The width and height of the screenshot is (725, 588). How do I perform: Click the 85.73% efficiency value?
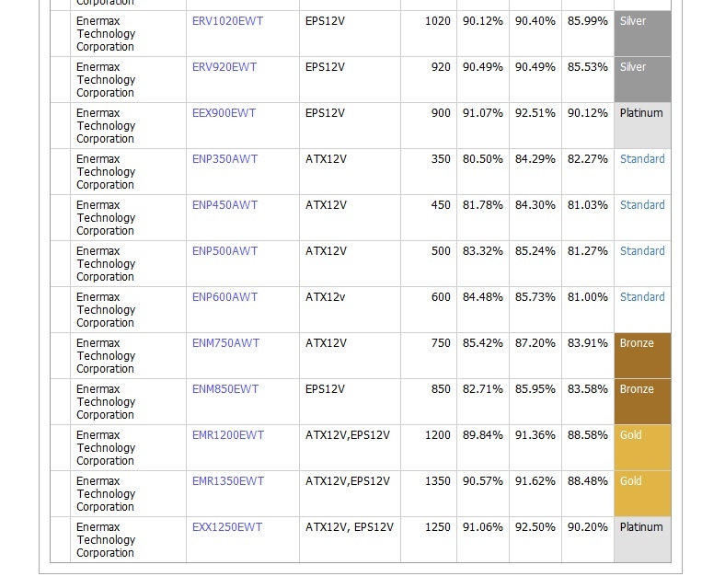(535, 297)
